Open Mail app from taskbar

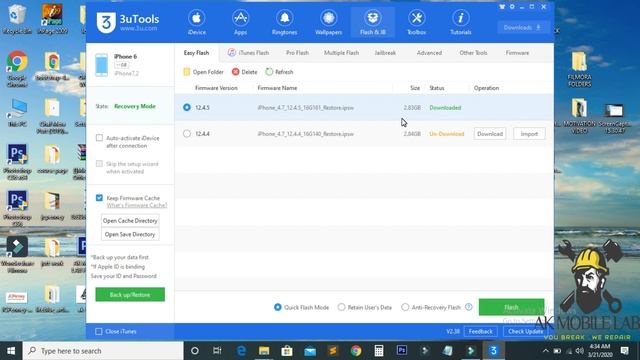tap(310, 351)
